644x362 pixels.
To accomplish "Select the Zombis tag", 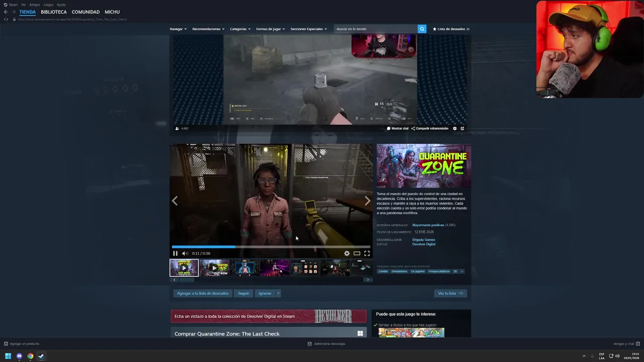I will point(383,271).
